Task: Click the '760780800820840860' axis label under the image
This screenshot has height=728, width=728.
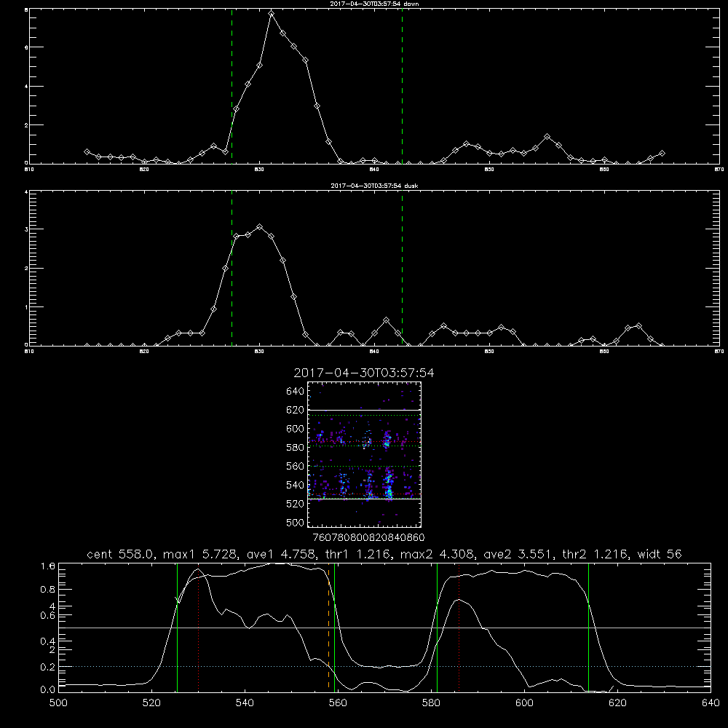Action: (368, 537)
